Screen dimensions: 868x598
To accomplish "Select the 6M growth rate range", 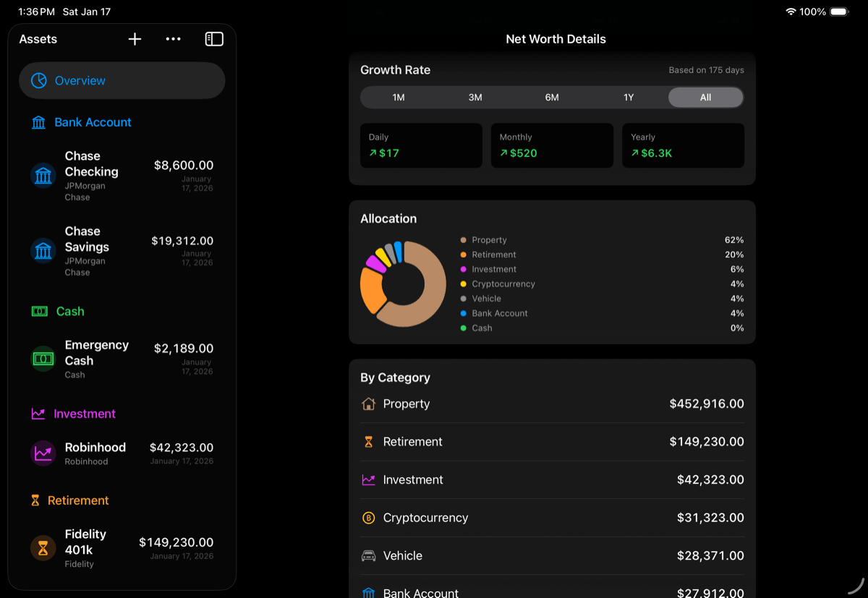I will click(x=552, y=97).
